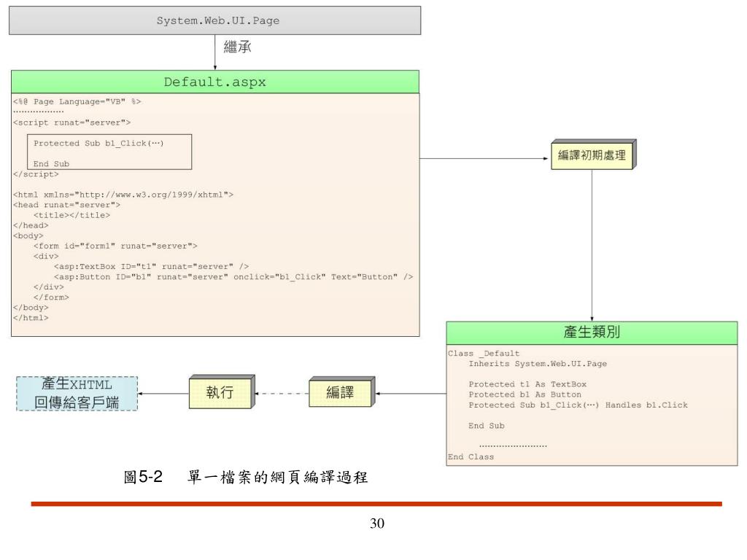Click the <script runat="server"> opening tag
747x560 pixels.
click(72, 122)
